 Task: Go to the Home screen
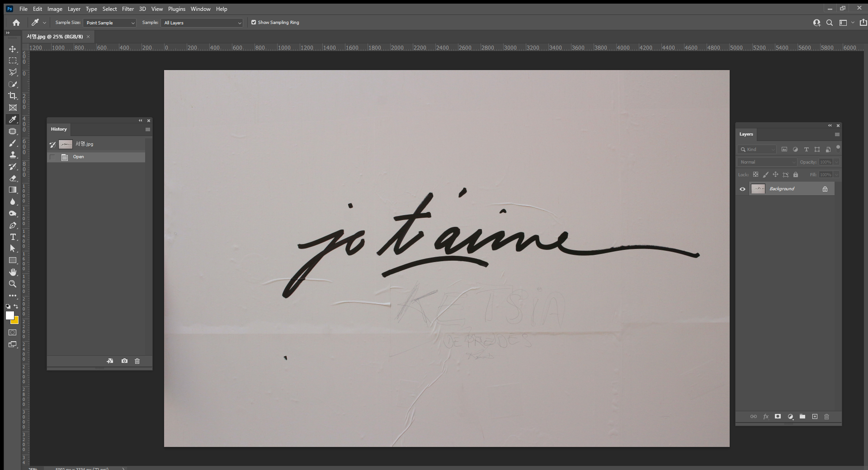(16, 23)
